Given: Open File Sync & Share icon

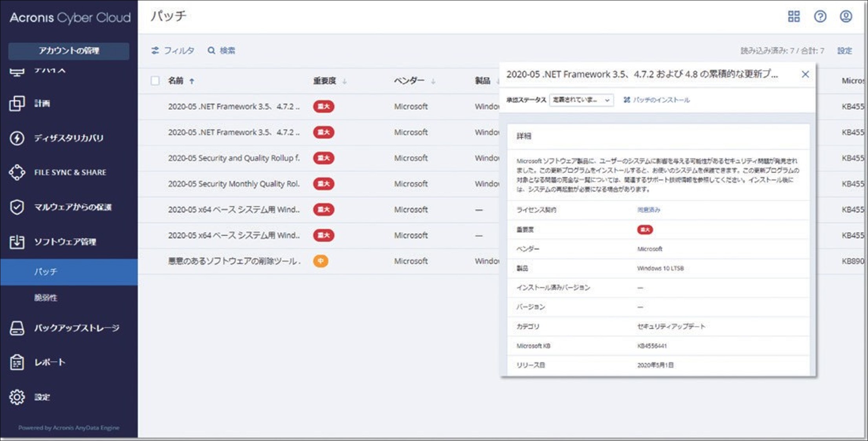Looking at the screenshot, I should 17,172.
